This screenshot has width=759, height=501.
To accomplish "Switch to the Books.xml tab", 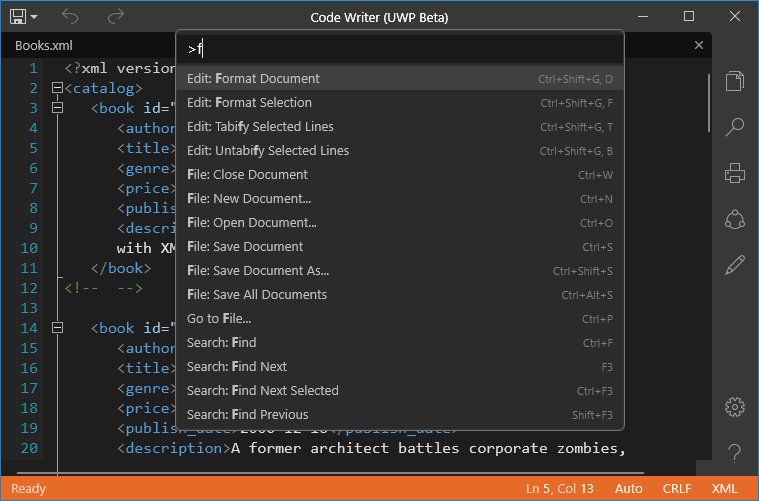I will pyautogui.click(x=44, y=46).
